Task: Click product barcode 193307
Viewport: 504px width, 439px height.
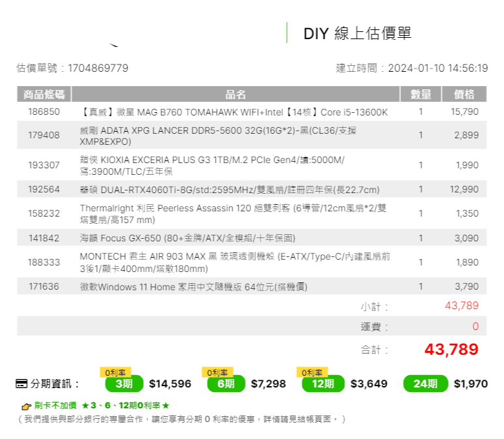Action: click(44, 165)
